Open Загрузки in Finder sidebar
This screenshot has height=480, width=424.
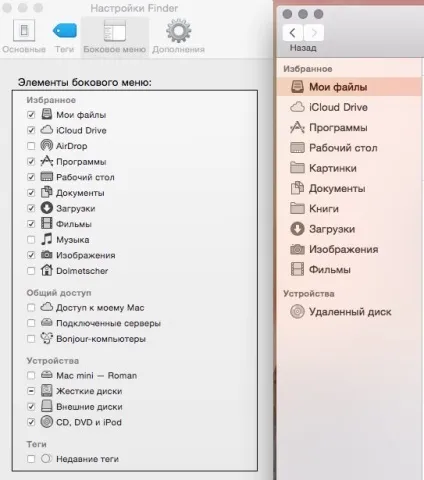349,229
